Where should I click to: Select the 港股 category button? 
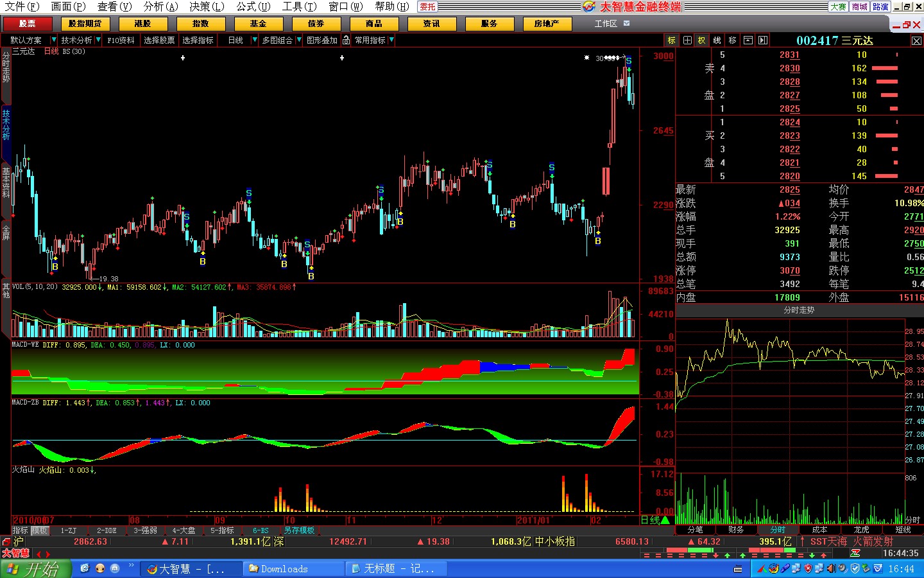coord(143,24)
